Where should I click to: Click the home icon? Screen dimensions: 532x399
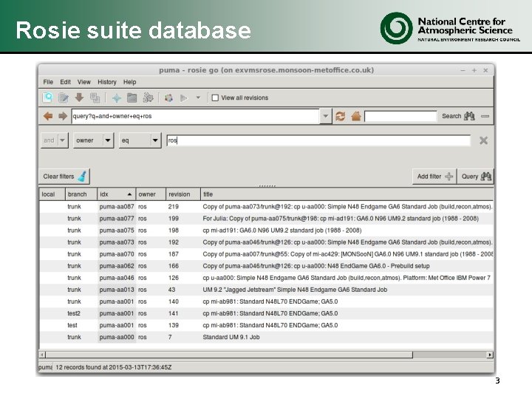[x=356, y=116]
